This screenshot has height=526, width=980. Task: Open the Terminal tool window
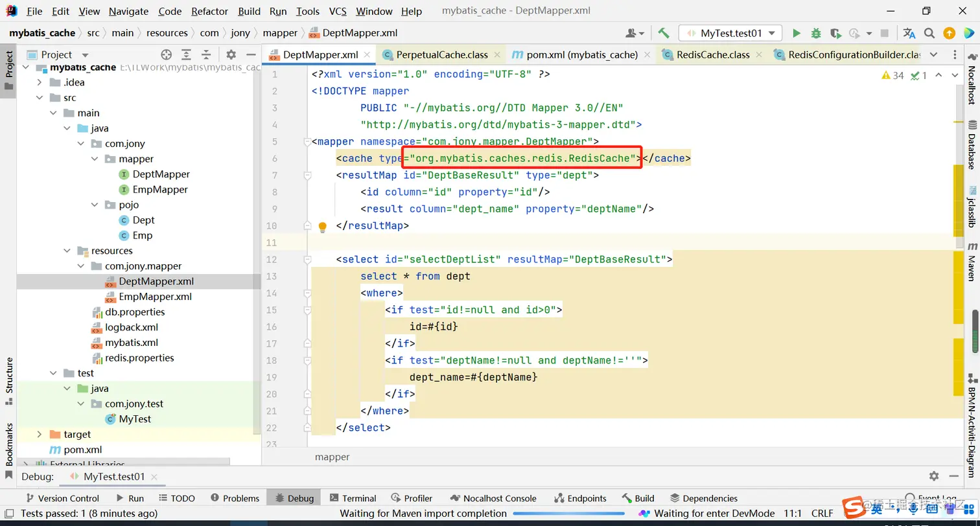[x=353, y=498]
